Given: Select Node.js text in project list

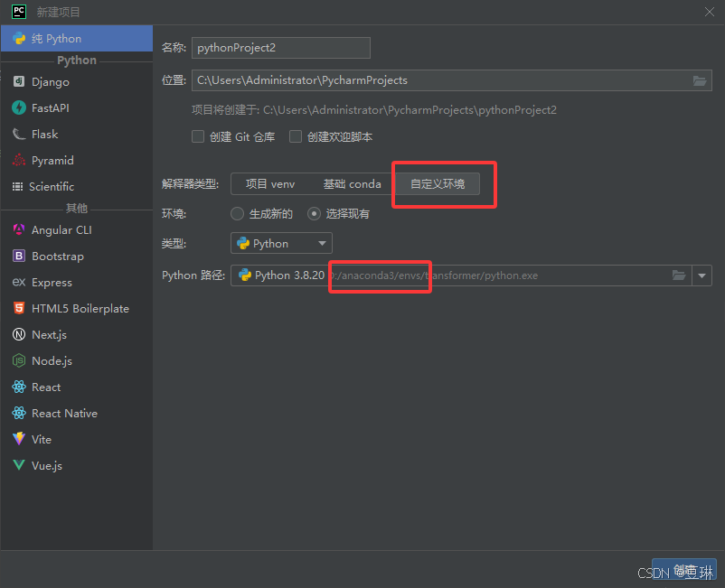Looking at the screenshot, I should coord(52,360).
